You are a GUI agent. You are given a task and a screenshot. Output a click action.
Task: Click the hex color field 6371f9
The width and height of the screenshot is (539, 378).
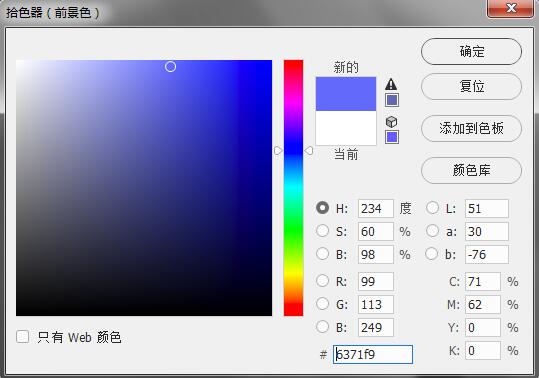(x=373, y=354)
